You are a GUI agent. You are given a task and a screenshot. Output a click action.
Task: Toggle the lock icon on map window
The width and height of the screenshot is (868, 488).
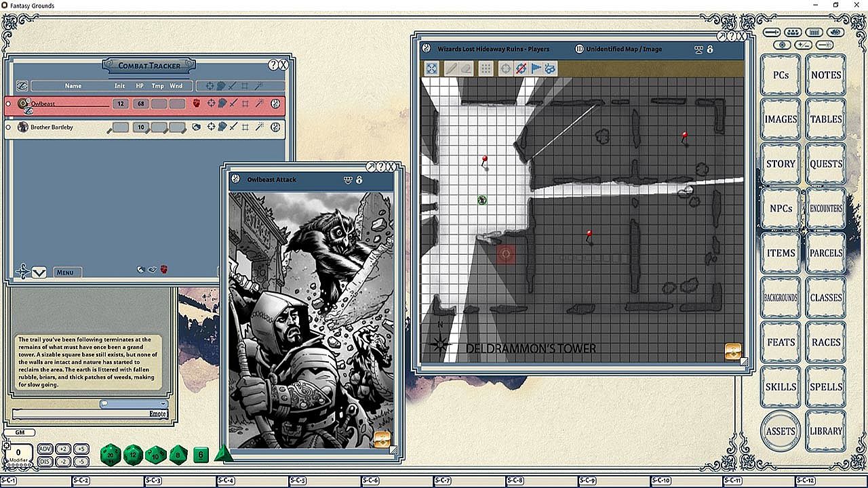click(x=710, y=49)
